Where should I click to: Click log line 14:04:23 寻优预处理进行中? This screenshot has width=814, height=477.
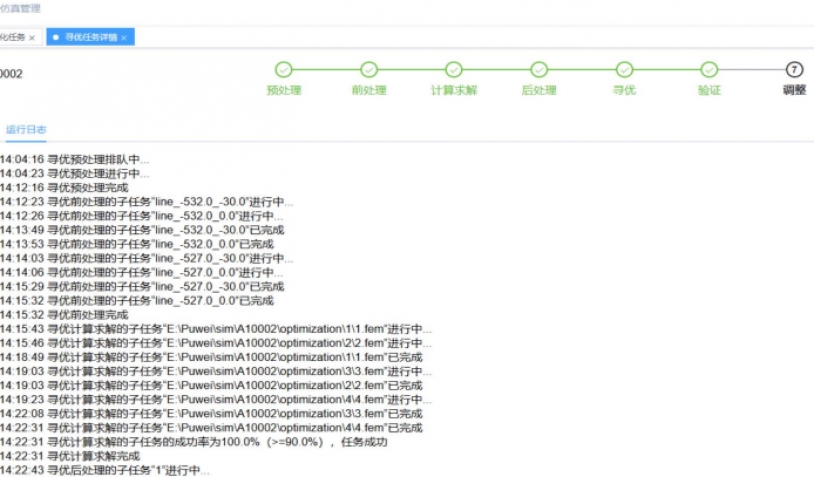tap(74, 173)
